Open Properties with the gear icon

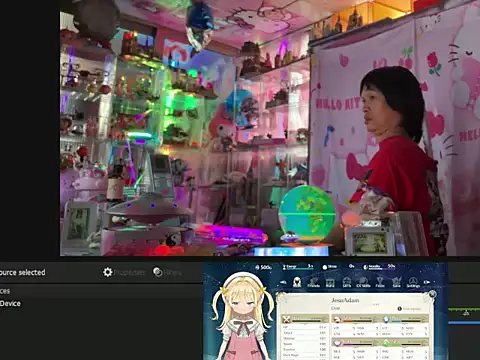(124, 272)
